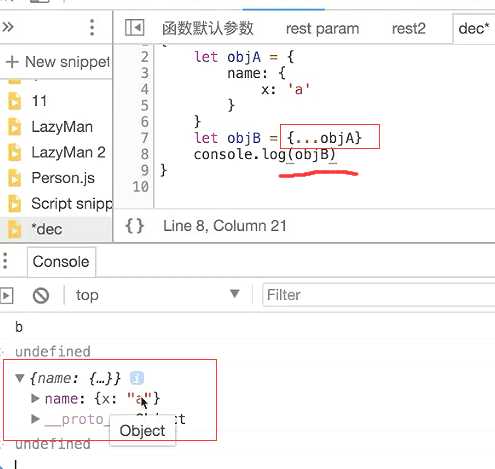The width and height of the screenshot is (495, 469).
Task: Open the LazyMan 2 snippet
Action: (68, 152)
